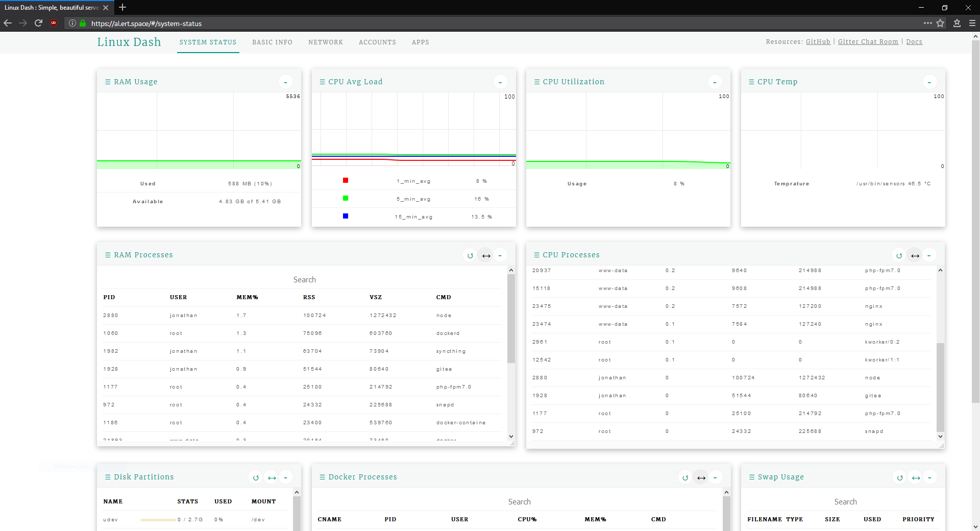
Task: Click the Docker Processes search field
Action: [x=519, y=502]
